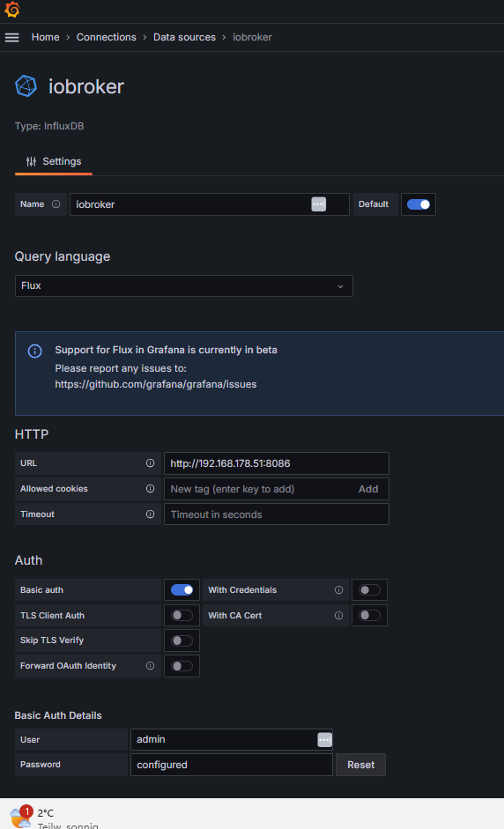Enable the Forward OAuth Identity toggle

182,666
